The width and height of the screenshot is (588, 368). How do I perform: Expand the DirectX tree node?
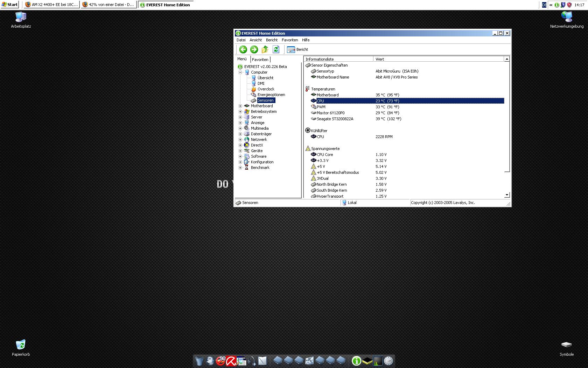240,145
